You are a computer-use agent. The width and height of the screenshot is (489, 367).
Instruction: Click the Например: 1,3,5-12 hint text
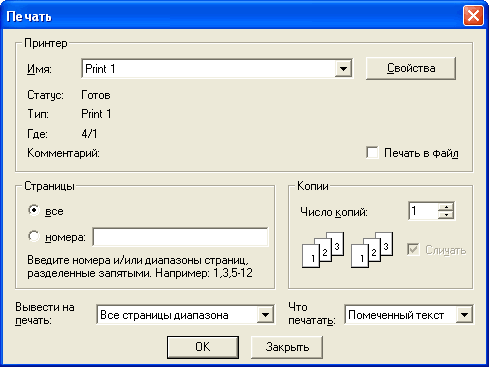[x=204, y=273]
